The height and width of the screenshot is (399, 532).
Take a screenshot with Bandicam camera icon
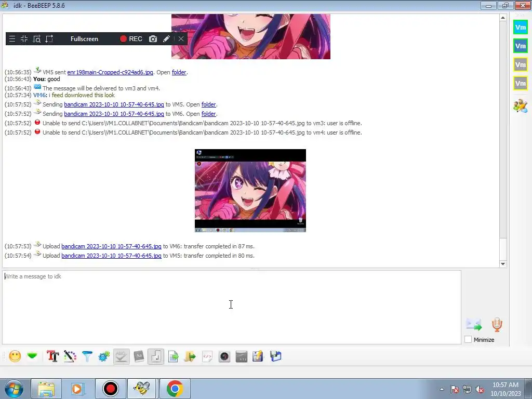pyautogui.click(x=153, y=39)
